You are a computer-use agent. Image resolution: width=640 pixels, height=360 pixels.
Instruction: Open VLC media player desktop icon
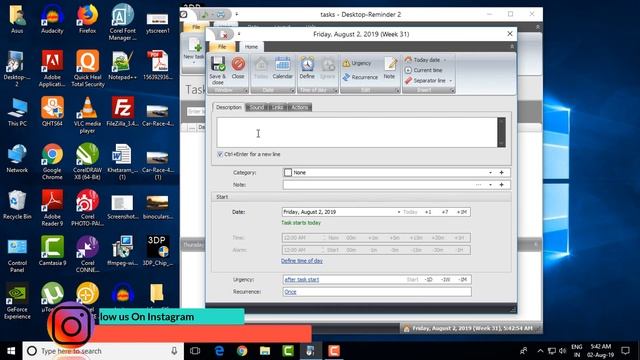[87, 116]
